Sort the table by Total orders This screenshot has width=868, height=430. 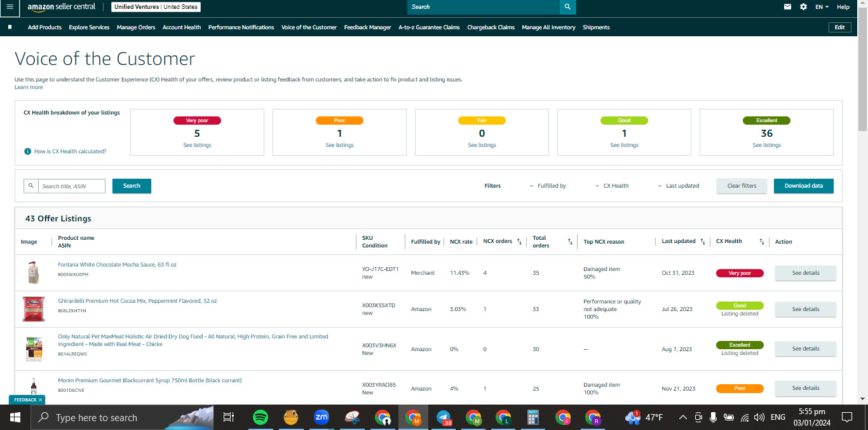point(570,242)
